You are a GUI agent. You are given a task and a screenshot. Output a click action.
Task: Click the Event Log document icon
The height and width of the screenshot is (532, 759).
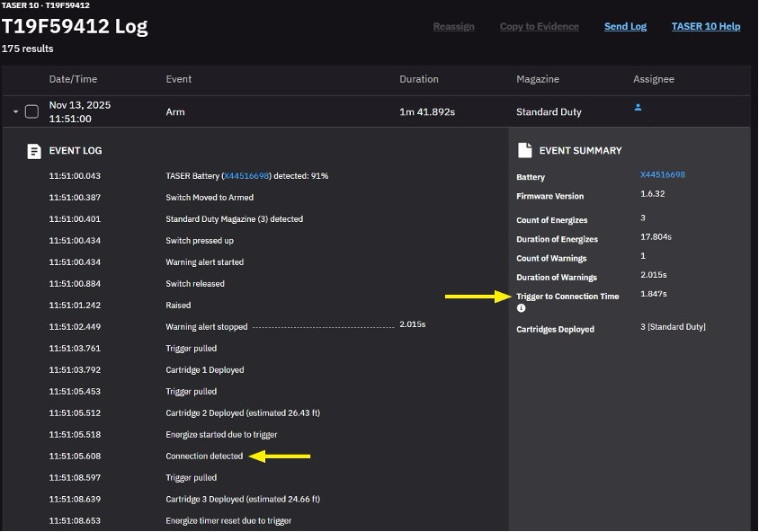pos(34,151)
